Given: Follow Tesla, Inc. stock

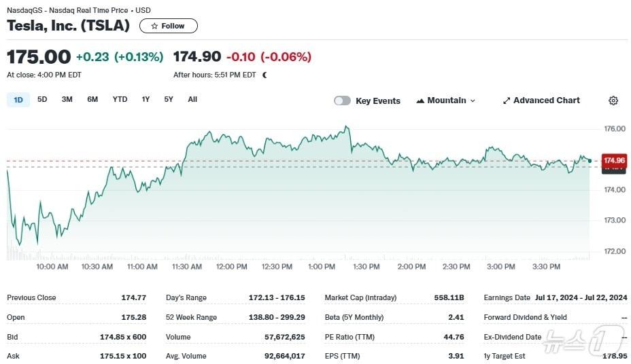Looking at the screenshot, I should (x=169, y=26).
